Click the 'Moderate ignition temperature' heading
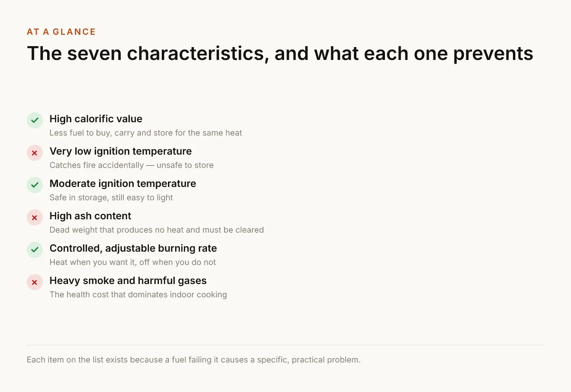The image size is (571, 392). pyautogui.click(x=123, y=184)
